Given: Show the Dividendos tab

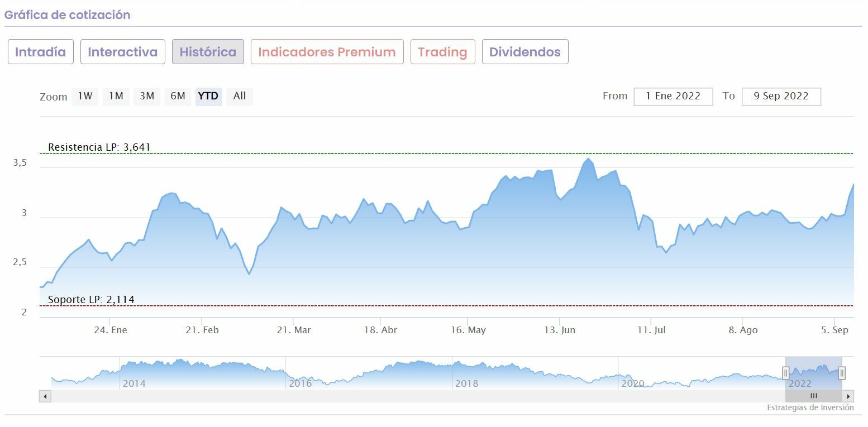Looking at the screenshot, I should 525,52.
